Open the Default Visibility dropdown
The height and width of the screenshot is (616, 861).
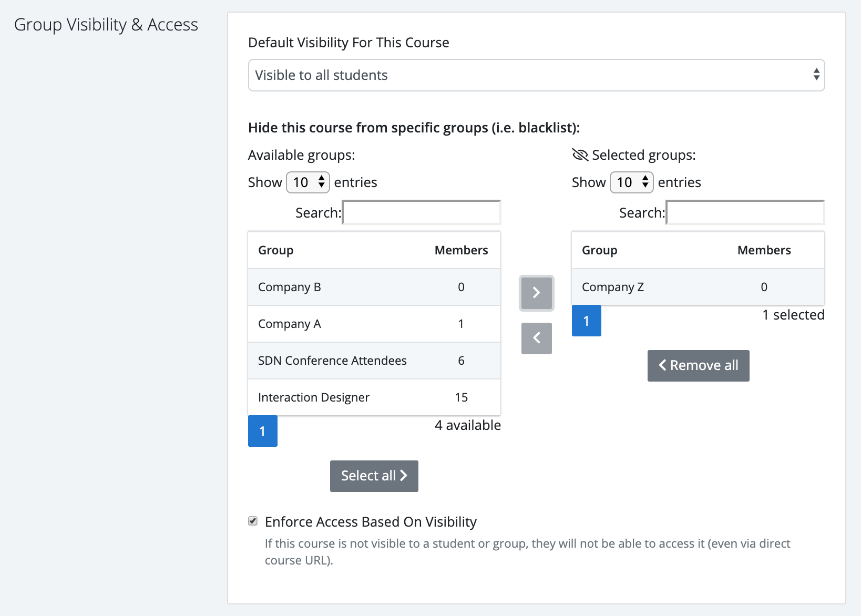click(x=536, y=75)
